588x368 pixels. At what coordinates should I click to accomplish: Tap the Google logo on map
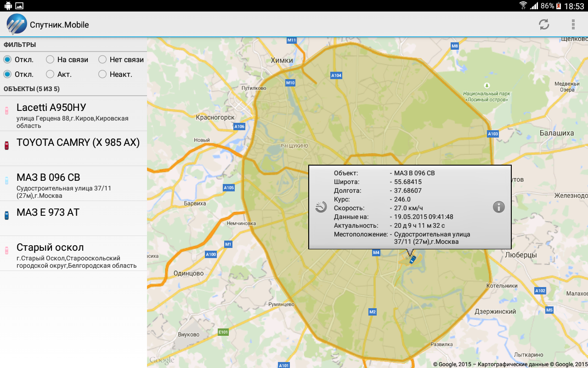pos(162,360)
